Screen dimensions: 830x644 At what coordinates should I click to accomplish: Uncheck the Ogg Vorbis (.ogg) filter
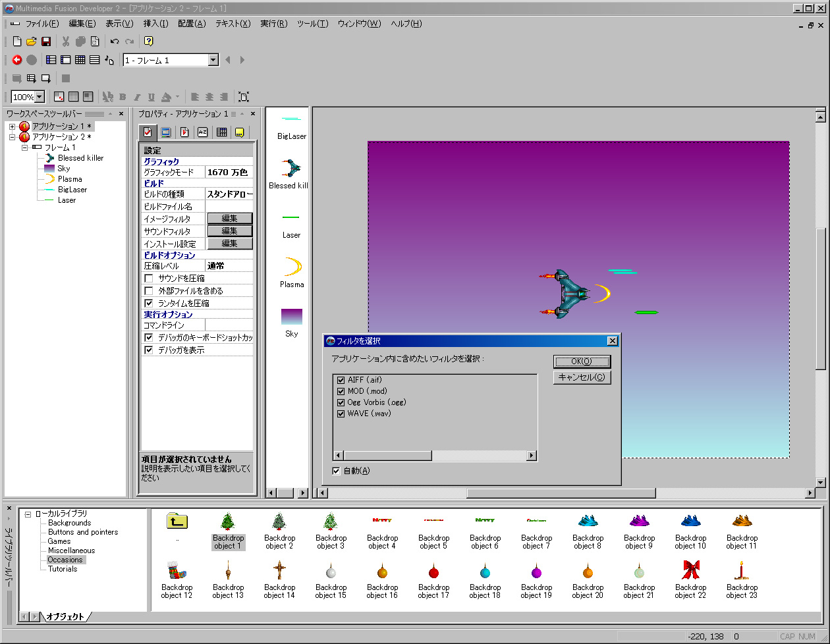(341, 402)
